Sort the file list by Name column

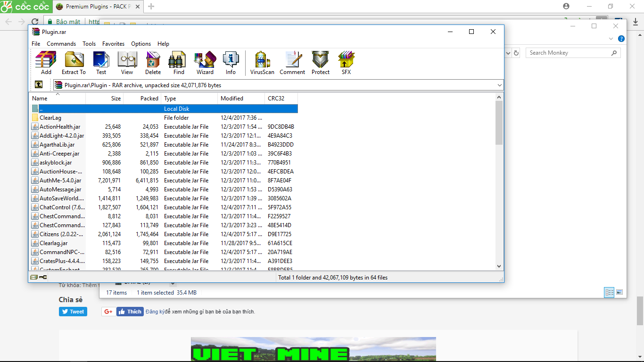click(x=58, y=99)
